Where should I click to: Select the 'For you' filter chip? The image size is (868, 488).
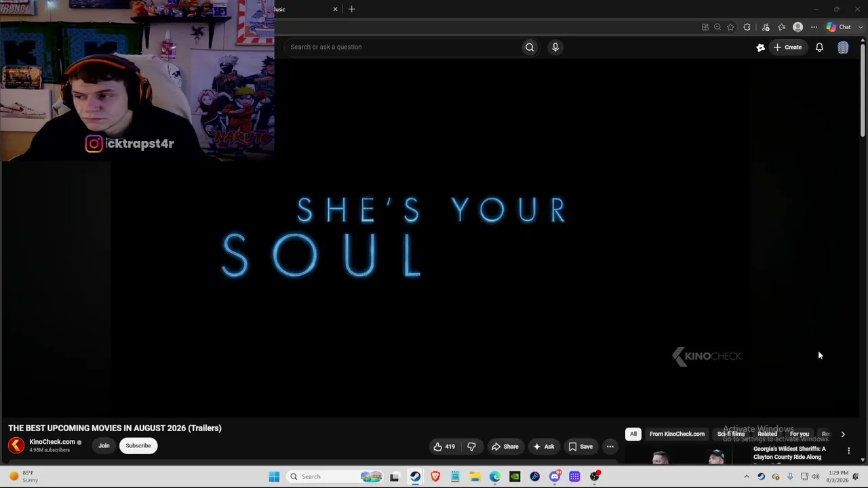pyautogui.click(x=800, y=434)
